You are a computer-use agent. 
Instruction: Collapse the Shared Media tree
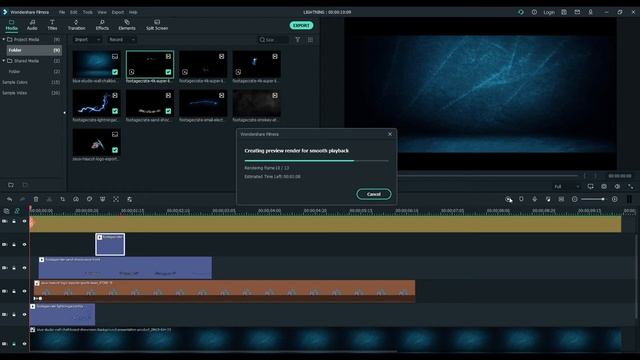(x=4, y=60)
